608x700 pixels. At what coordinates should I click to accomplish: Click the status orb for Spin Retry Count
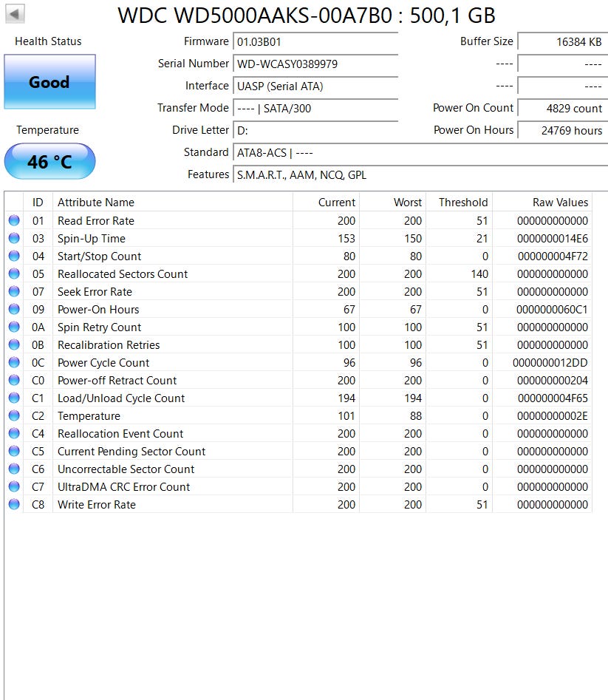click(14, 327)
